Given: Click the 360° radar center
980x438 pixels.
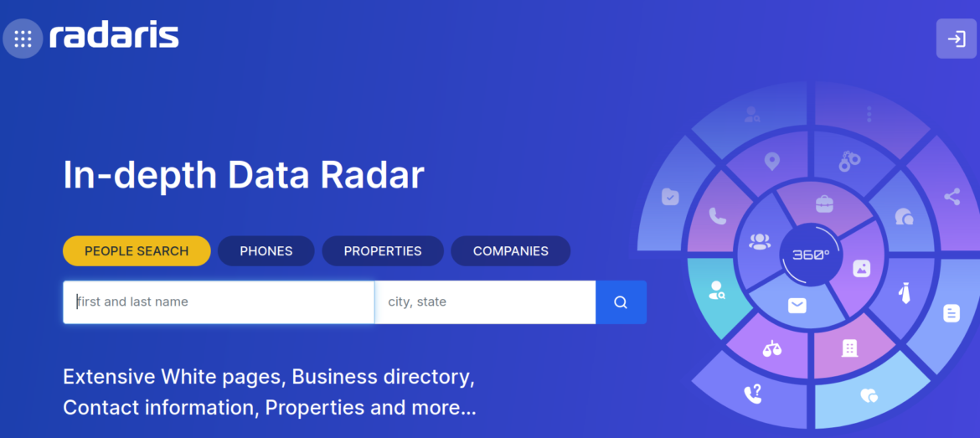Looking at the screenshot, I should (x=811, y=255).
